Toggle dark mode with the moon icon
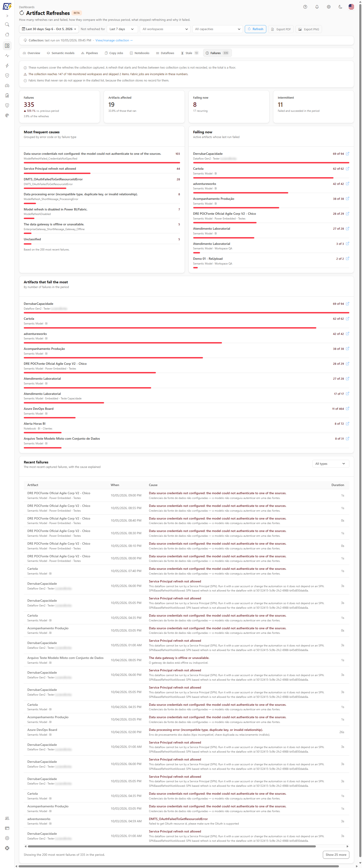 (340, 7)
